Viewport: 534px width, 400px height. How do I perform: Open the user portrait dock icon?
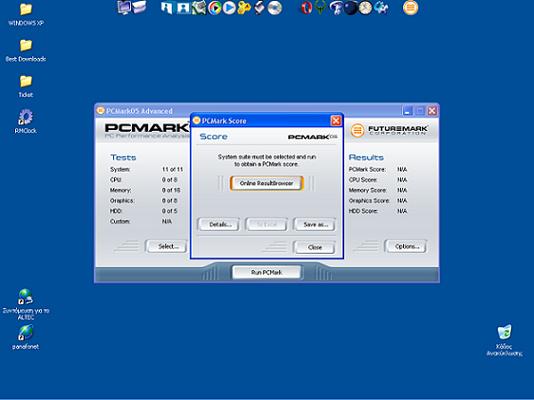point(184,8)
